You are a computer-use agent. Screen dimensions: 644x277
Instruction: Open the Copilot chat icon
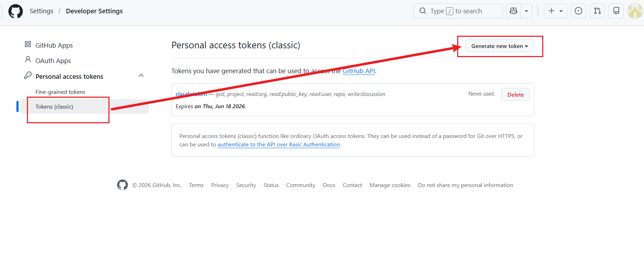click(514, 11)
